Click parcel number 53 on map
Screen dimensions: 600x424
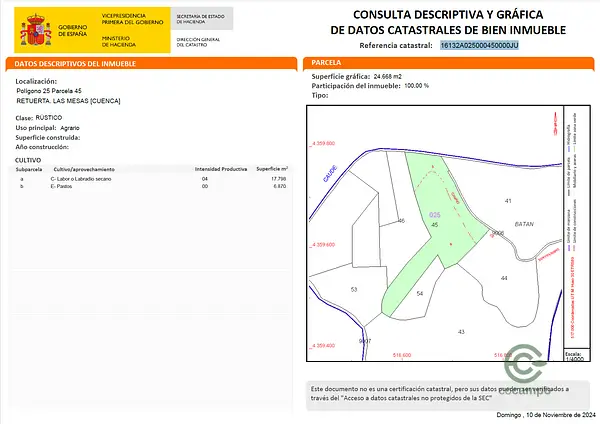(354, 289)
